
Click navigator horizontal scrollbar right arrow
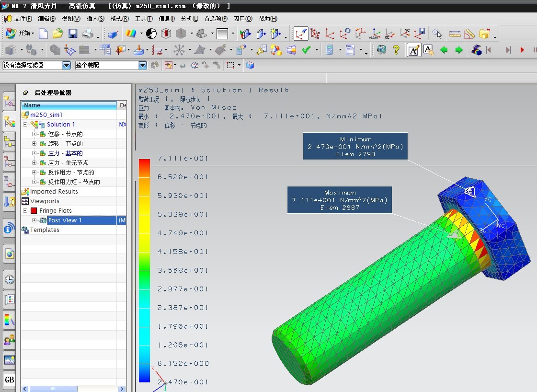point(122,389)
